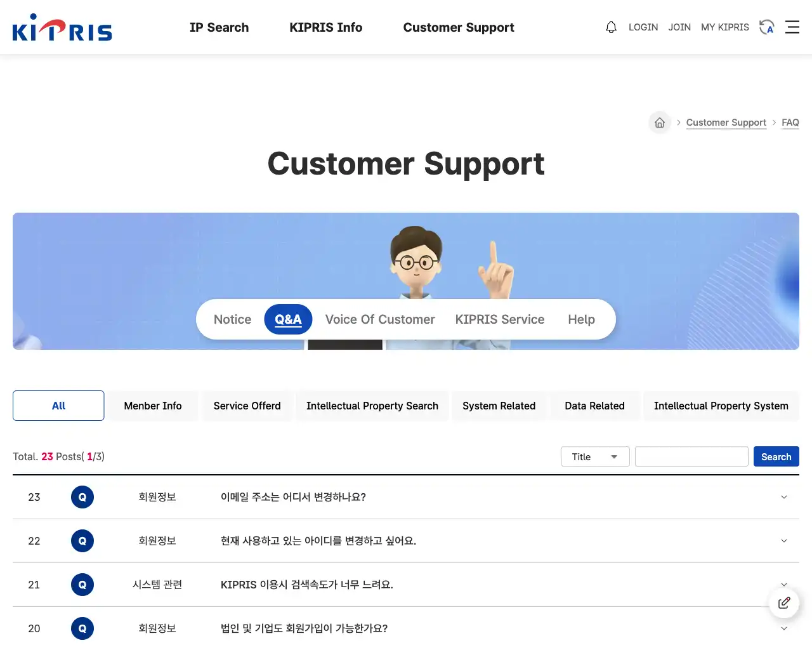
Task: Click the JOIN link
Action: [x=679, y=27]
